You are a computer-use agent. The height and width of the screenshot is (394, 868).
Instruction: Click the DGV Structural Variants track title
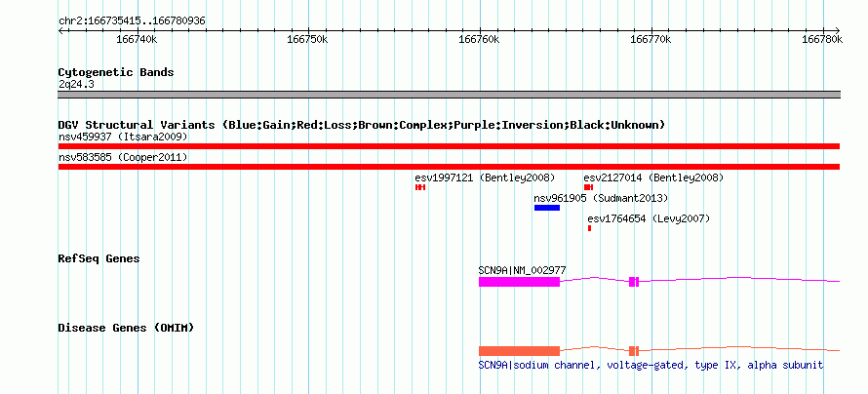362,125
